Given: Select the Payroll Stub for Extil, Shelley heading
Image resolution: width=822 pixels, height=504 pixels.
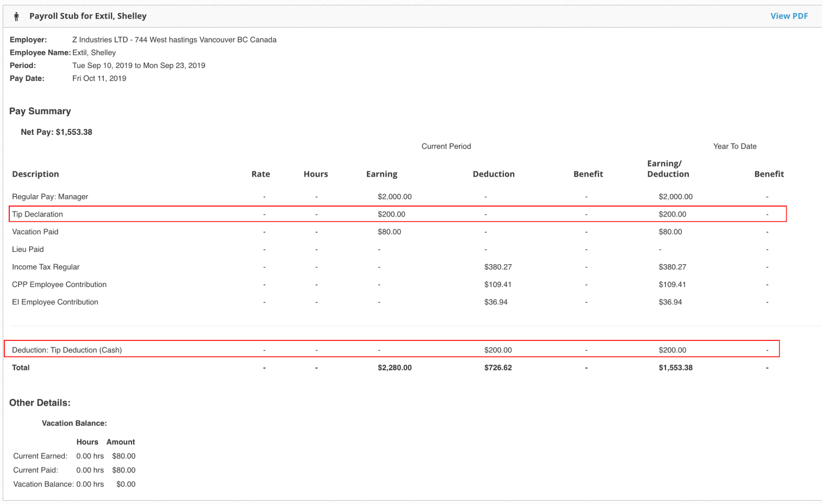Looking at the screenshot, I should 88,16.
